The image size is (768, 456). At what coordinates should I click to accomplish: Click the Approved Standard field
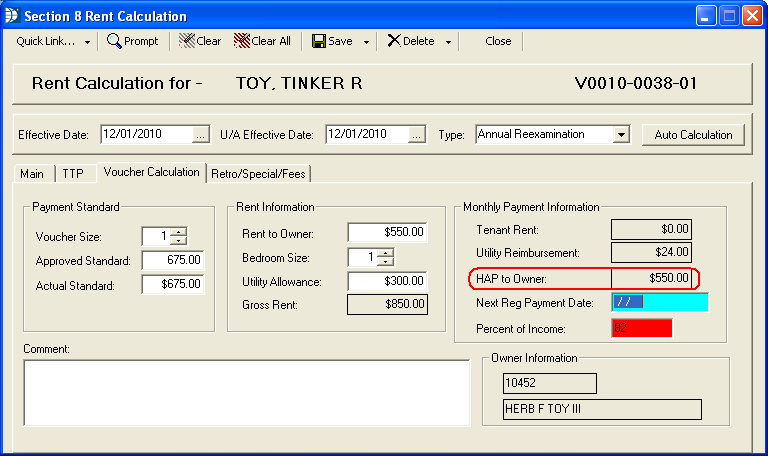(x=173, y=260)
